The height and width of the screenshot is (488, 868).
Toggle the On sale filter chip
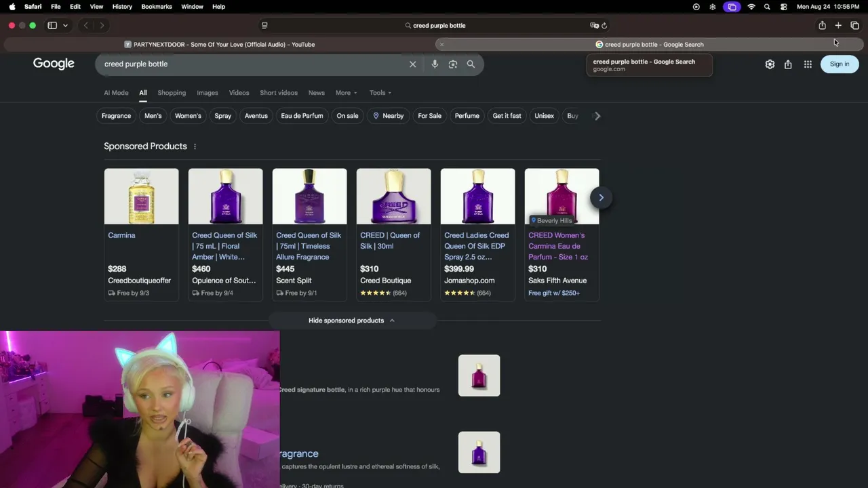click(x=347, y=116)
